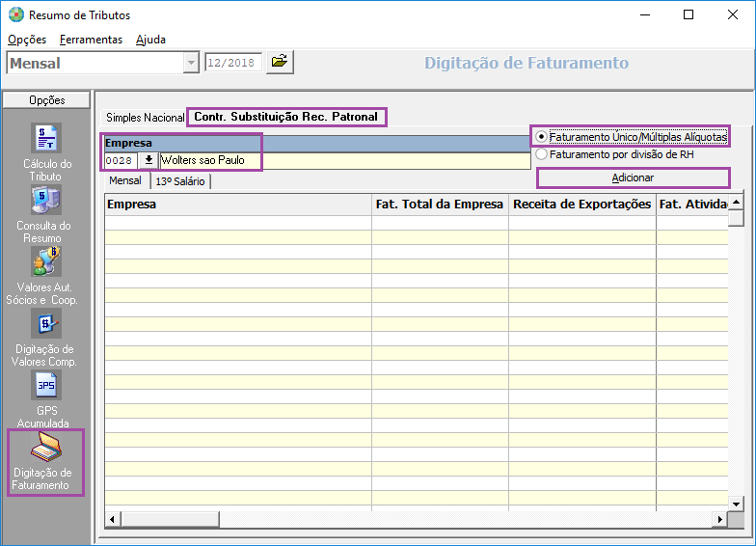Click the Empresa column header in grid
The width and height of the screenshot is (756, 546).
point(238,205)
